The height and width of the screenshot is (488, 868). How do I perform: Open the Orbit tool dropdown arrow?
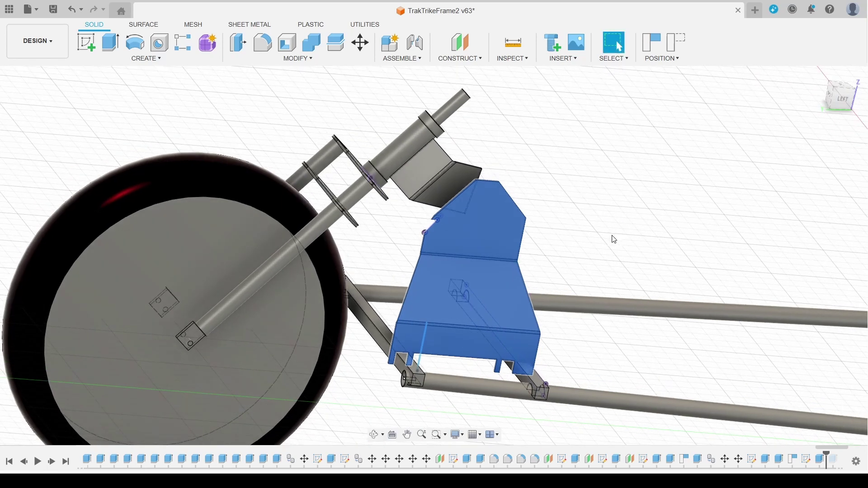click(x=383, y=435)
